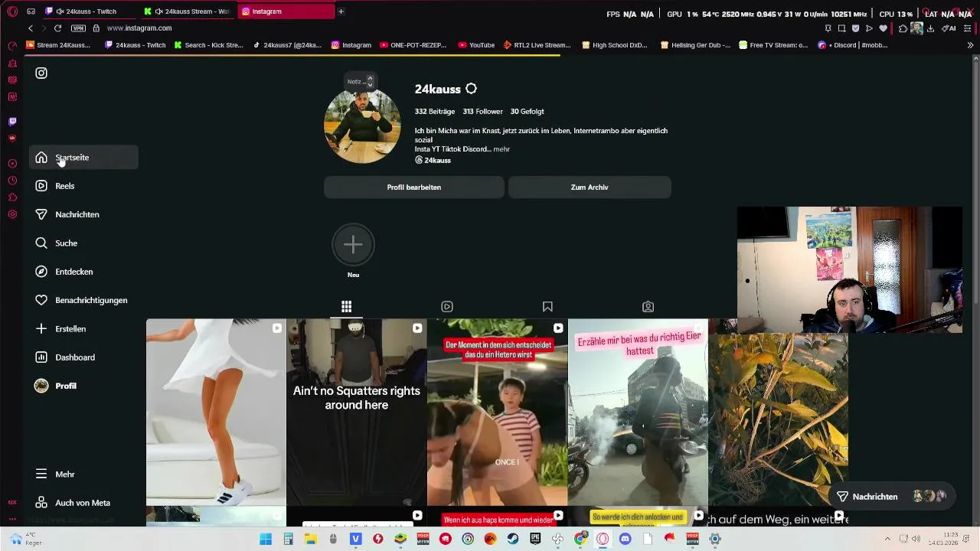Click the Notiz bubble above avatar
Screen dimensions: 980x551
point(360,81)
